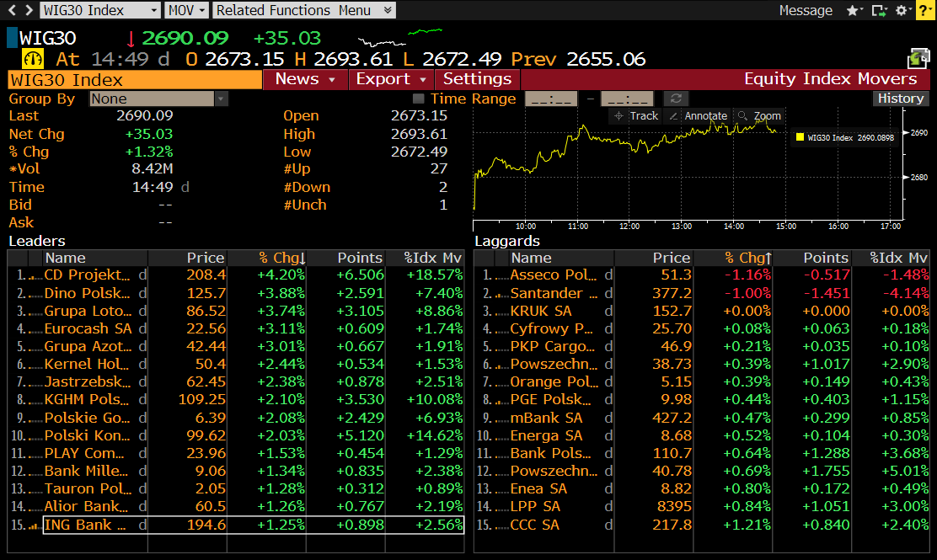The height and width of the screenshot is (560, 937).
Task: Click the History button
Action: point(901,99)
